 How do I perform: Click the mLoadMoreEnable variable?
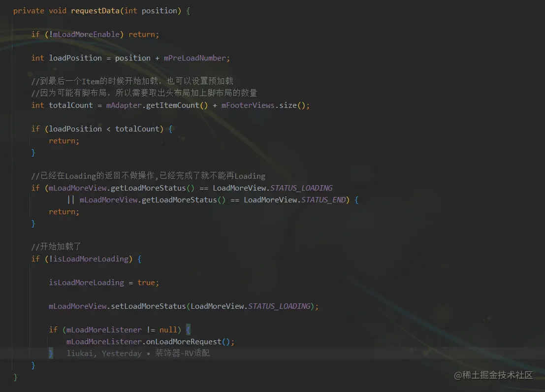pyautogui.click(x=86, y=34)
